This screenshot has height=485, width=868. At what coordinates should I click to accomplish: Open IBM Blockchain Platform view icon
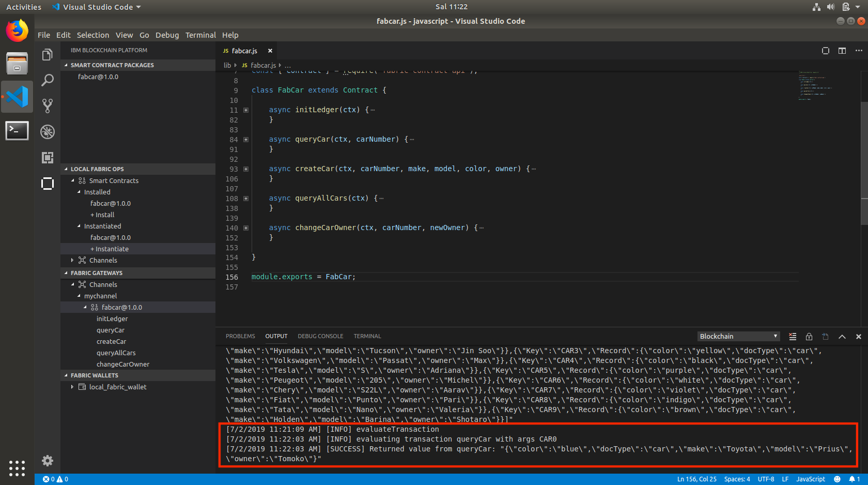coord(47,184)
